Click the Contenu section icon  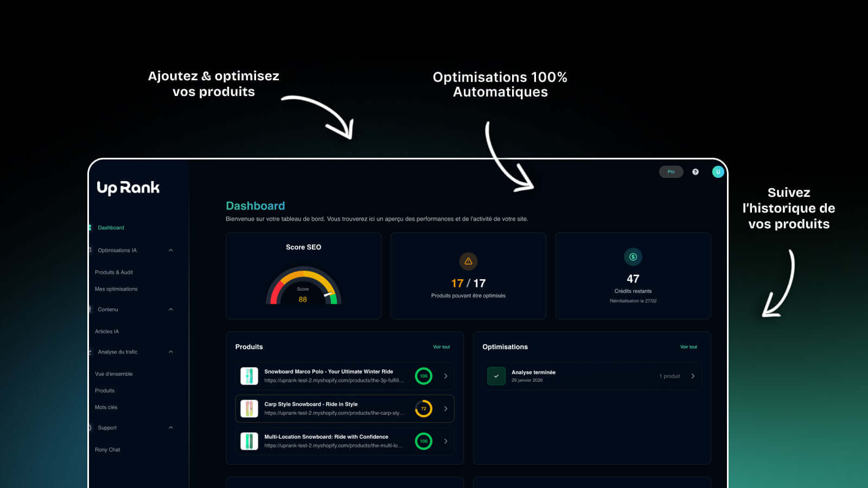[89, 309]
